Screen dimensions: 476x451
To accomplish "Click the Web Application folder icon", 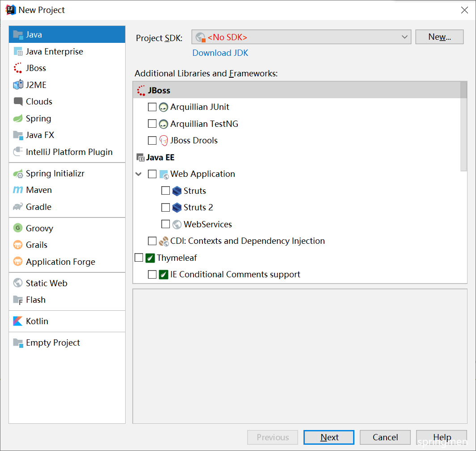I will (x=164, y=175).
